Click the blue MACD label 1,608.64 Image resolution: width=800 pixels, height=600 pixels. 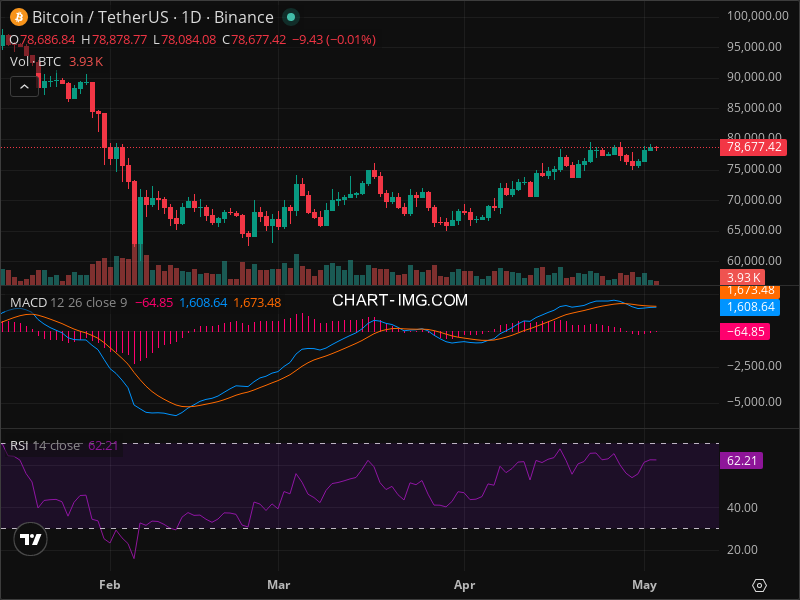(x=750, y=307)
